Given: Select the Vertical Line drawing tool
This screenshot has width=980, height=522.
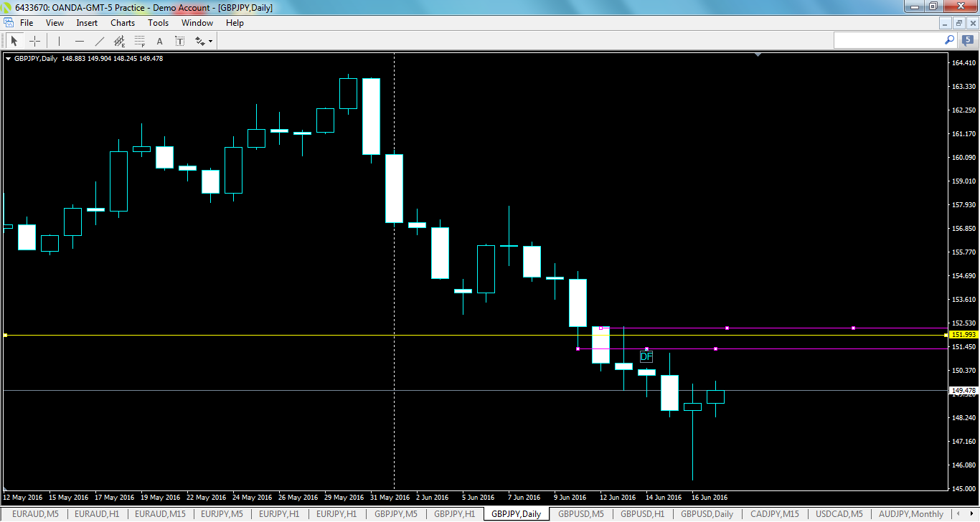Looking at the screenshot, I should tap(58, 41).
